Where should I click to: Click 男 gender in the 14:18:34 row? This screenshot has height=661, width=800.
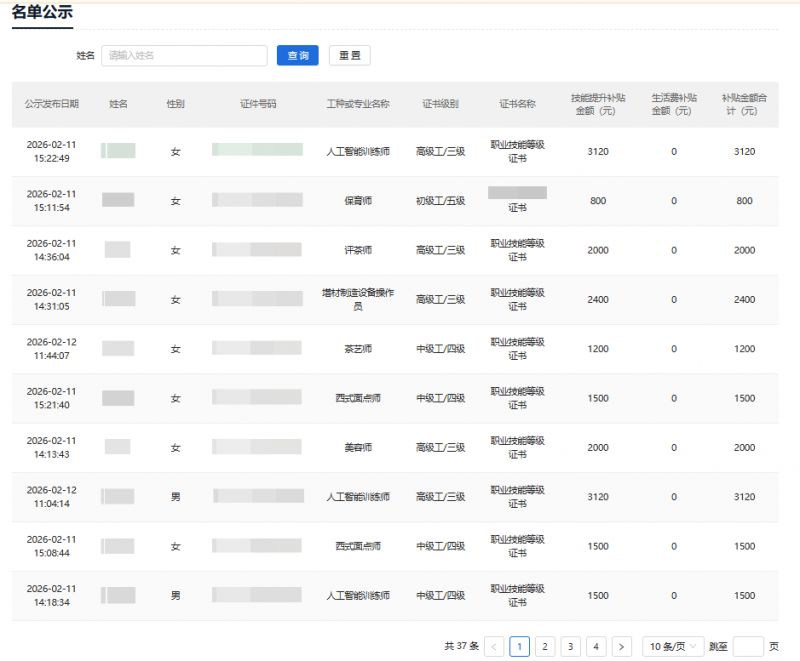176,596
